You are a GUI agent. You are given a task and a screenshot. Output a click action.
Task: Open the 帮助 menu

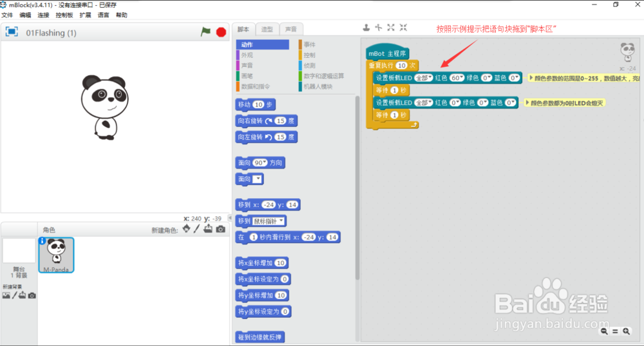pyautogui.click(x=121, y=15)
